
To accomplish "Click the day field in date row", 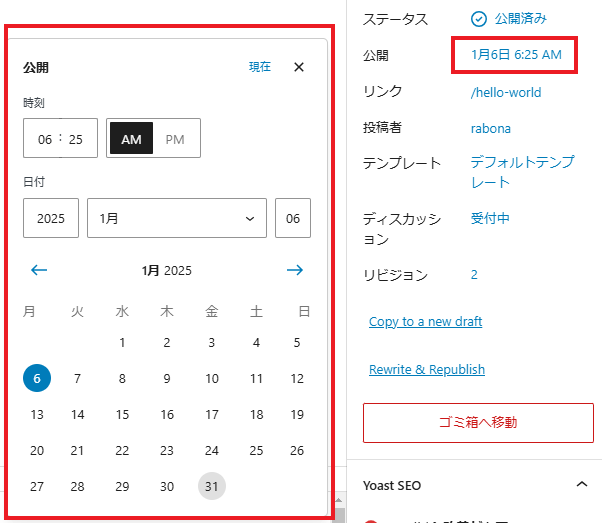I will point(292,218).
